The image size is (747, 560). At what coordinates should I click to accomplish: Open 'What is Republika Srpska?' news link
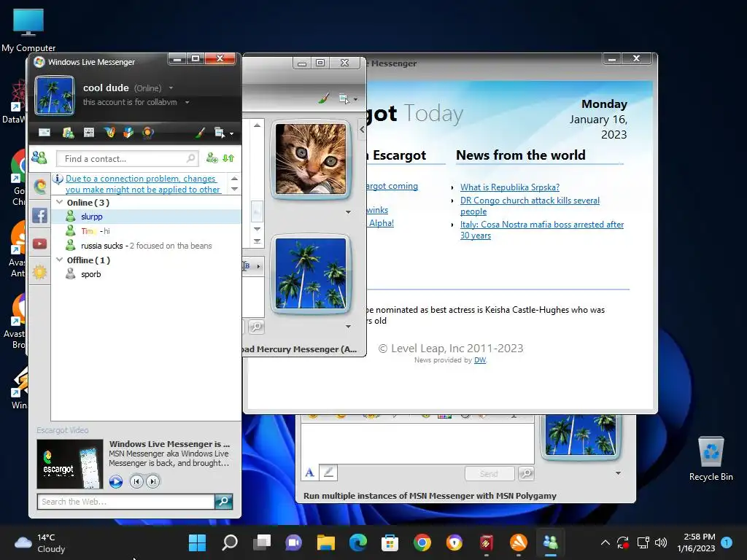[x=510, y=187]
